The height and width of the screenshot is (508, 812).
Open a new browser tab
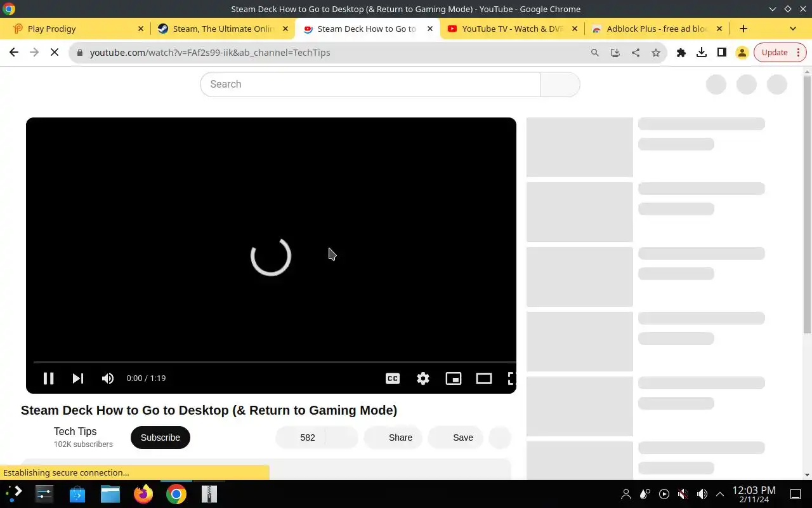coord(743,29)
